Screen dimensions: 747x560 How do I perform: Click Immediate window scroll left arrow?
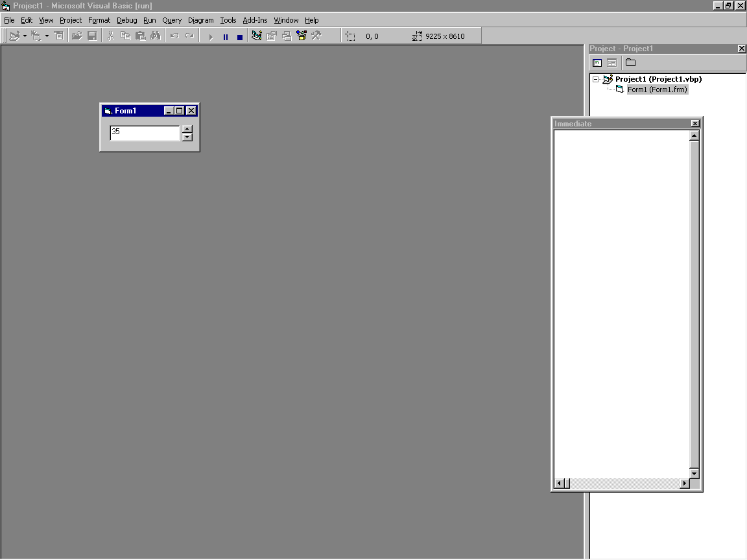pyautogui.click(x=560, y=484)
